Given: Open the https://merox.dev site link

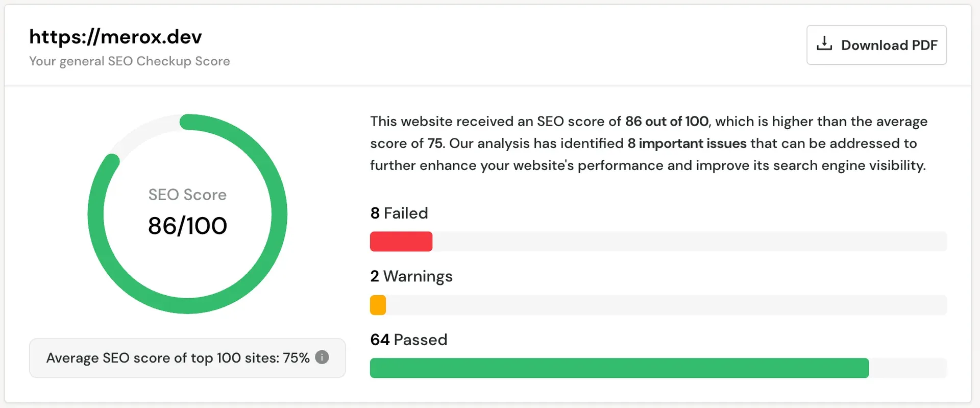Looking at the screenshot, I should (x=115, y=36).
